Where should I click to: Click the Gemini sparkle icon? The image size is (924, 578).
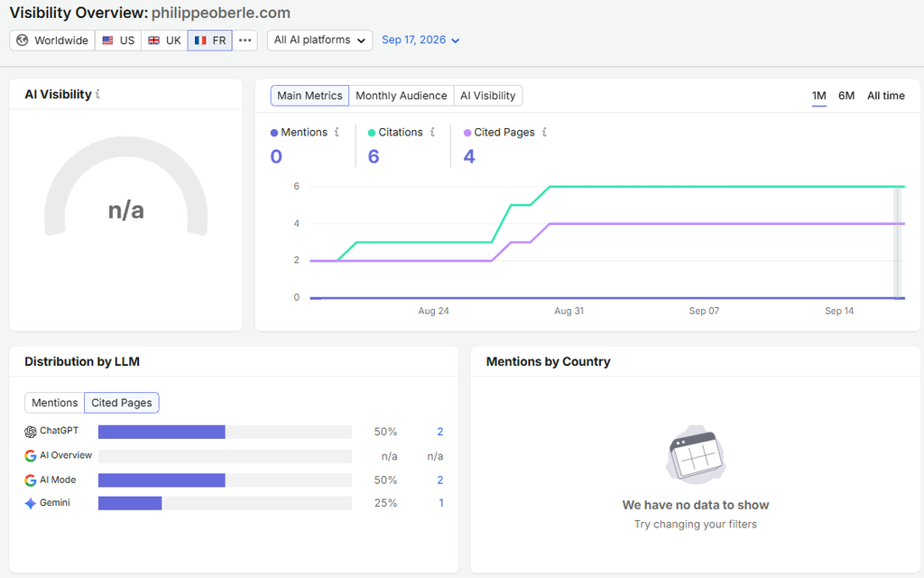click(x=31, y=504)
